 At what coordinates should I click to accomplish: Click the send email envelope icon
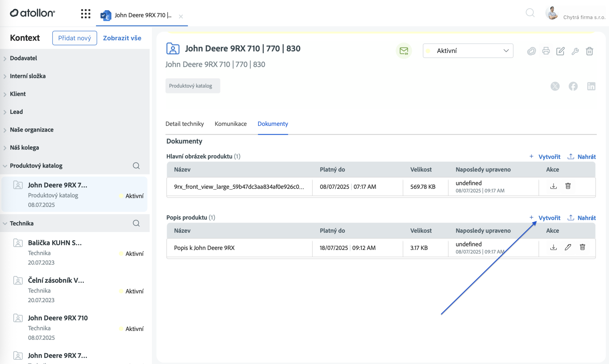[404, 51]
